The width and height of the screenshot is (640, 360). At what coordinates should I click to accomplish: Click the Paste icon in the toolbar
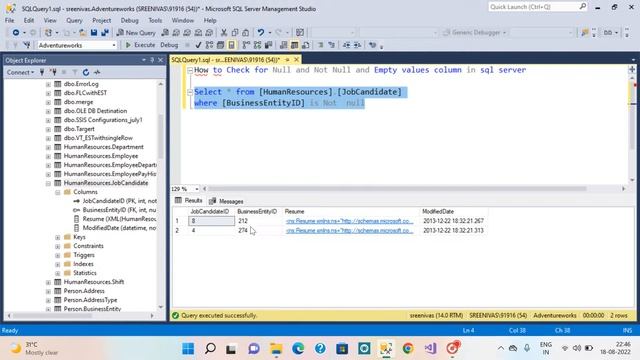246,33
